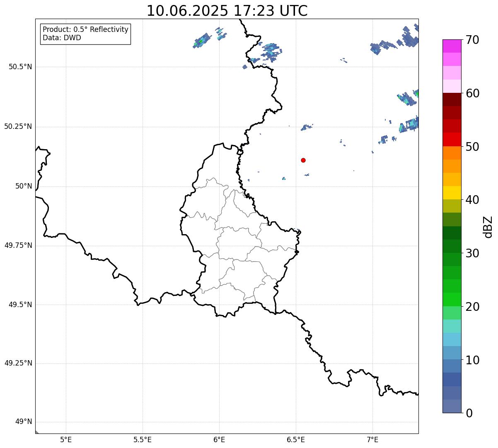Click the 6.5°E longitude label
Viewport: 498px width, 448px height.
click(x=296, y=440)
